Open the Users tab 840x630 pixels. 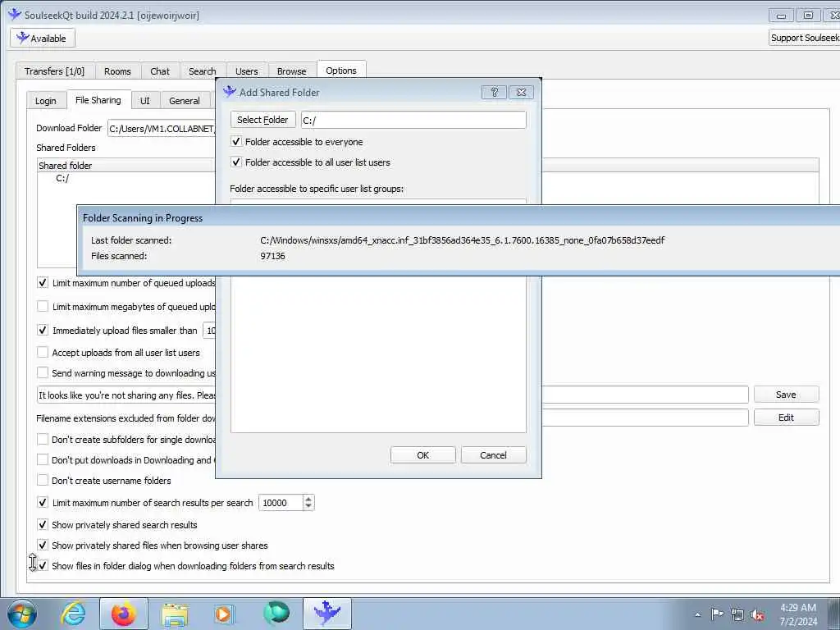click(246, 71)
